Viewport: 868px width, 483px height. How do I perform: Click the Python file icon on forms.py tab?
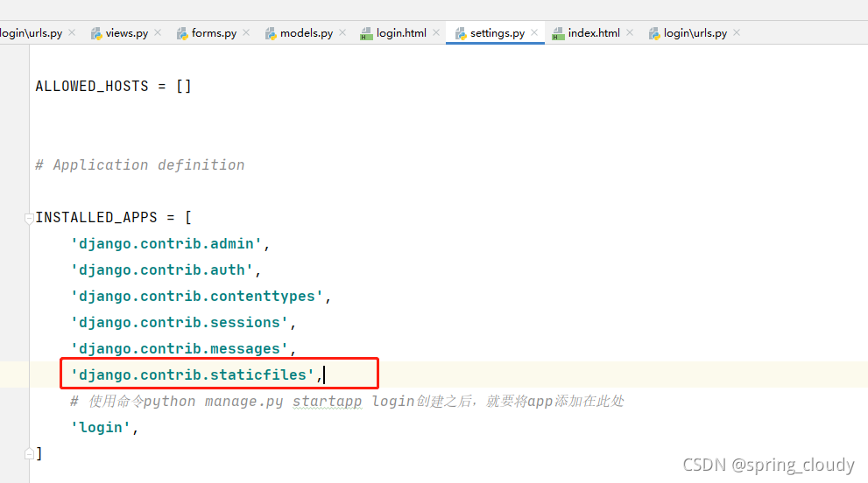[182, 34]
